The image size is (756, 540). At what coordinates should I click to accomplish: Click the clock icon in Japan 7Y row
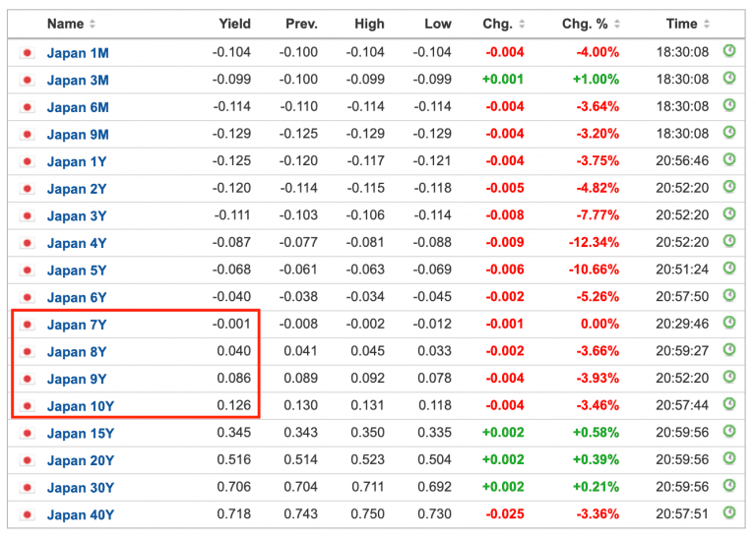(x=729, y=323)
